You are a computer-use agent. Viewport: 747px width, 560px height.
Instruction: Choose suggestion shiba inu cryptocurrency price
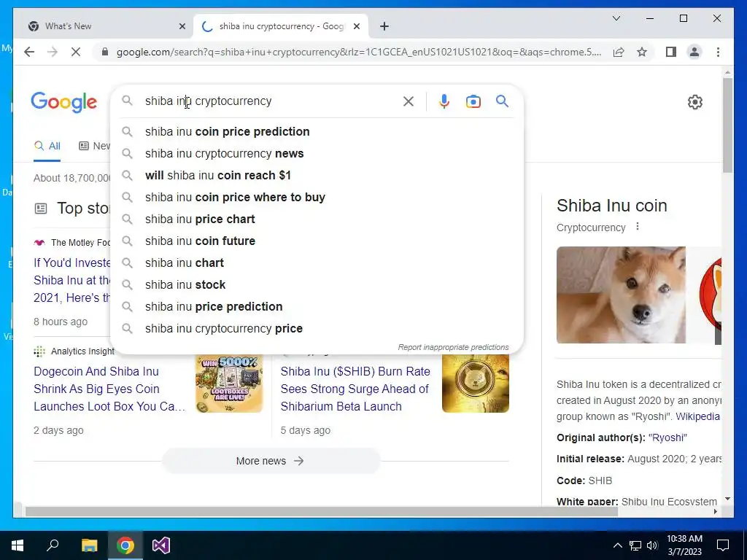click(x=317, y=329)
